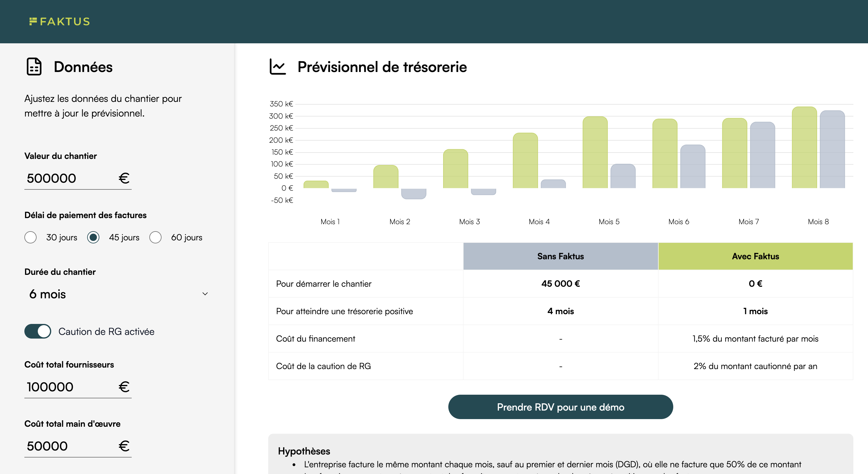Click the green bar for Mois 1
The height and width of the screenshot is (474, 868).
coord(316,185)
